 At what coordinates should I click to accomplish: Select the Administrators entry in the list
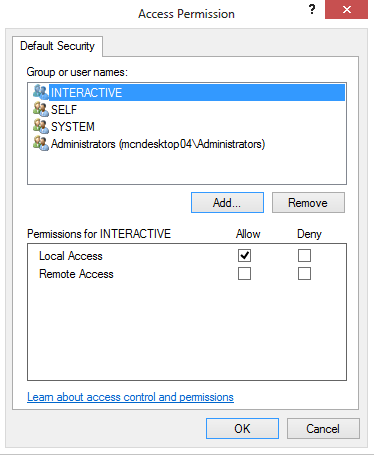[x=158, y=144]
